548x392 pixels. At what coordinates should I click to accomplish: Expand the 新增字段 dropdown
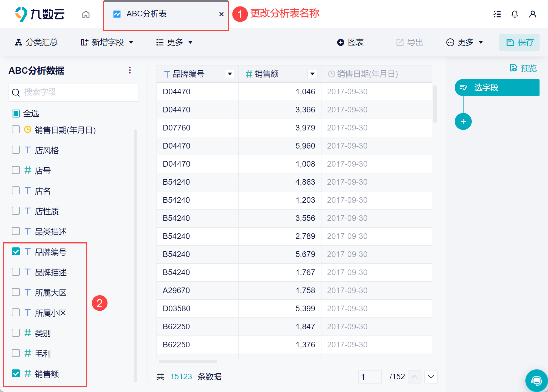click(x=107, y=42)
